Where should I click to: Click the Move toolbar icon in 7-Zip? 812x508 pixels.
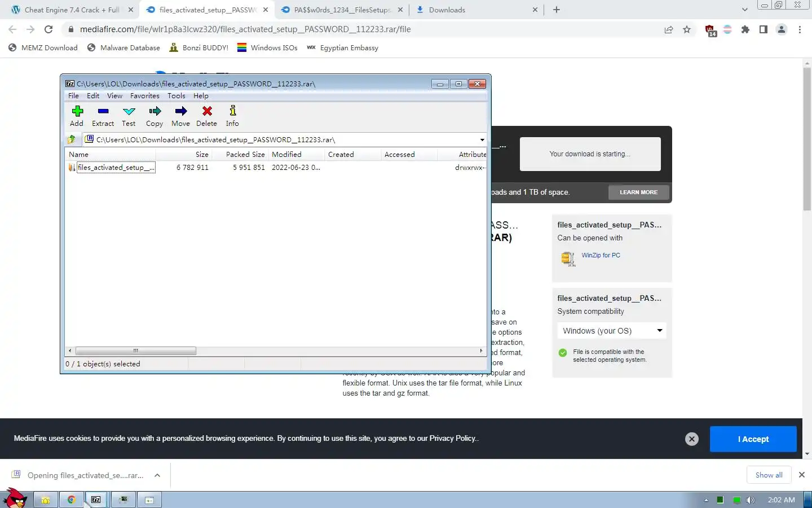tap(180, 116)
